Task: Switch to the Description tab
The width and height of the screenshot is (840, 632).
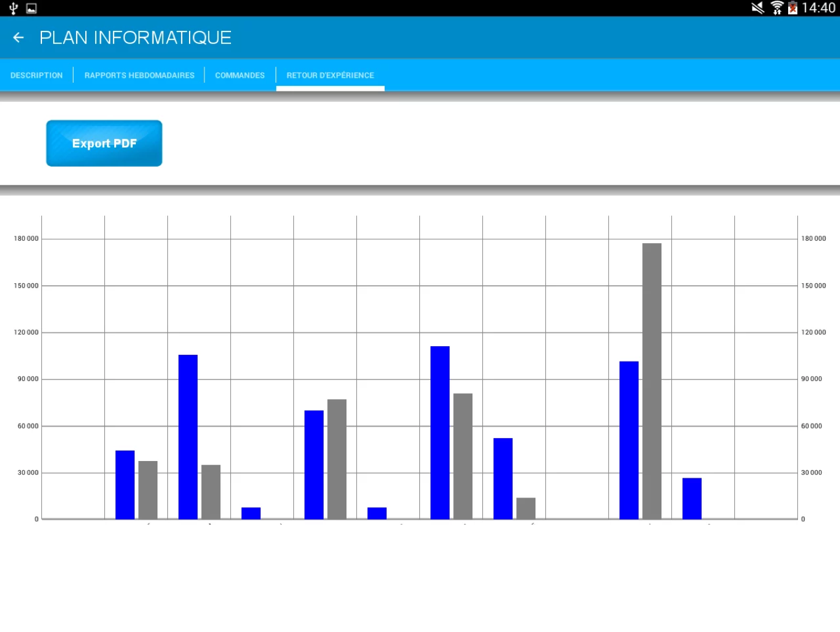Action: pyautogui.click(x=36, y=75)
